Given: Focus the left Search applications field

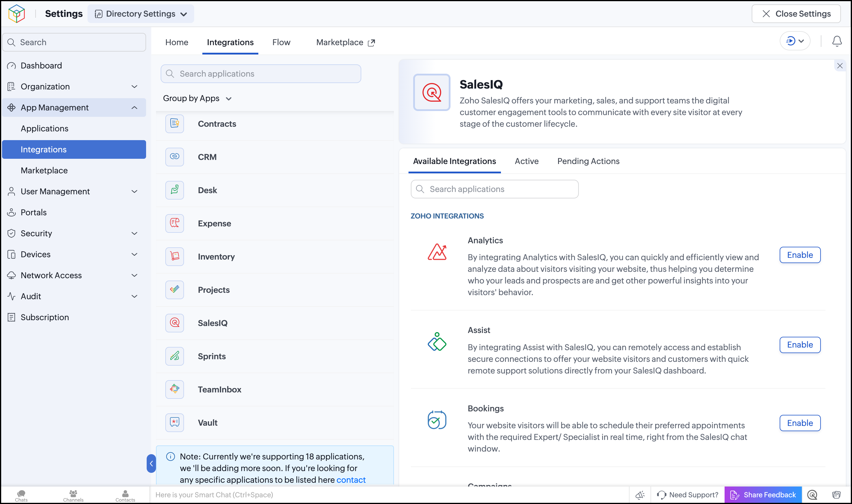Looking at the screenshot, I should tap(261, 74).
